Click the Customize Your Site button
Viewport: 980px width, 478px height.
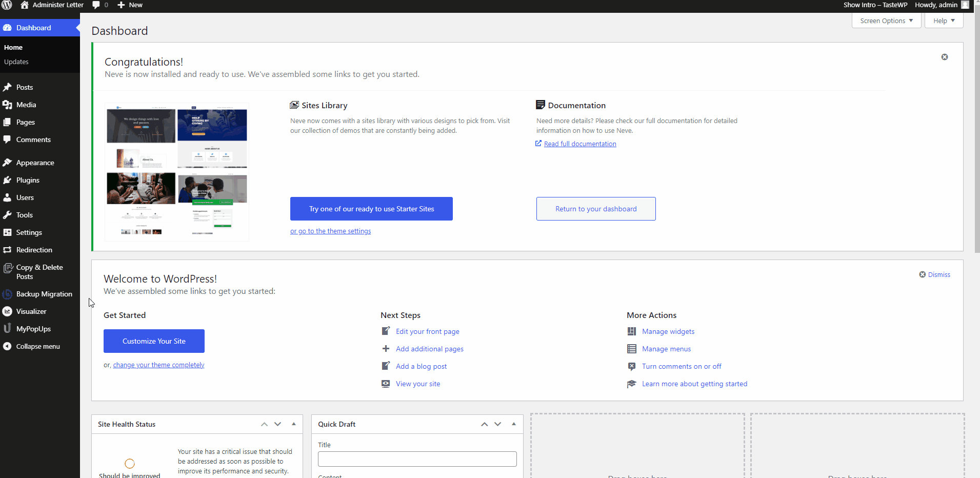pos(154,341)
